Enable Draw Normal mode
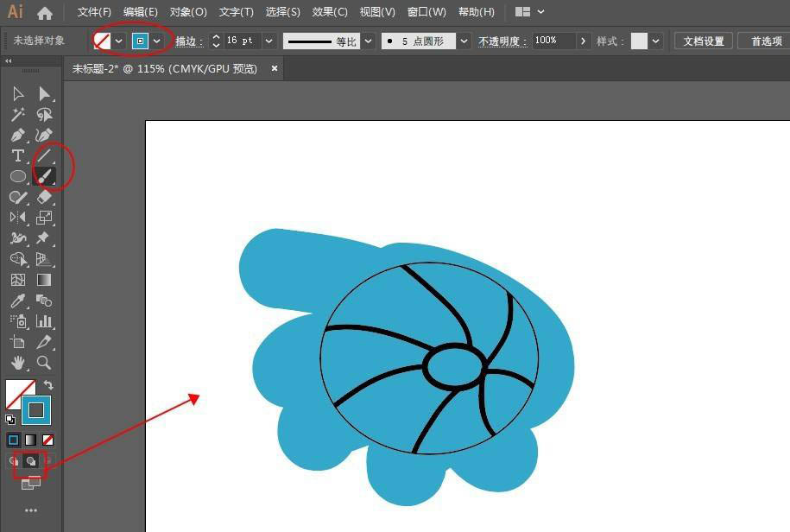Viewport: 790px width, 532px height. pyautogui.click(x=14, y=461)
